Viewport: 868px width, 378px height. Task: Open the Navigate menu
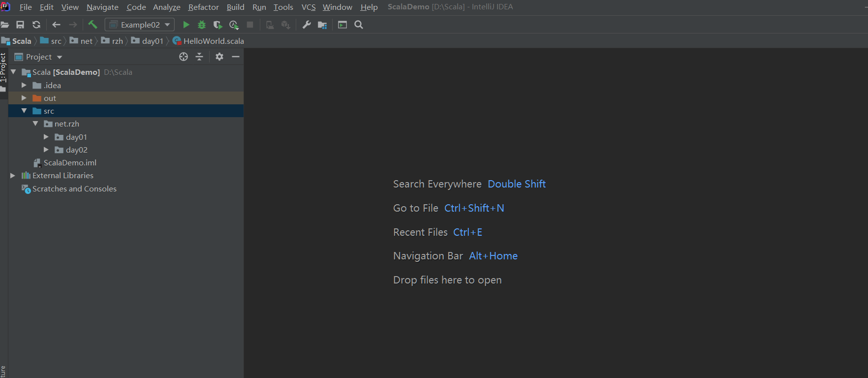coord(102,7)
